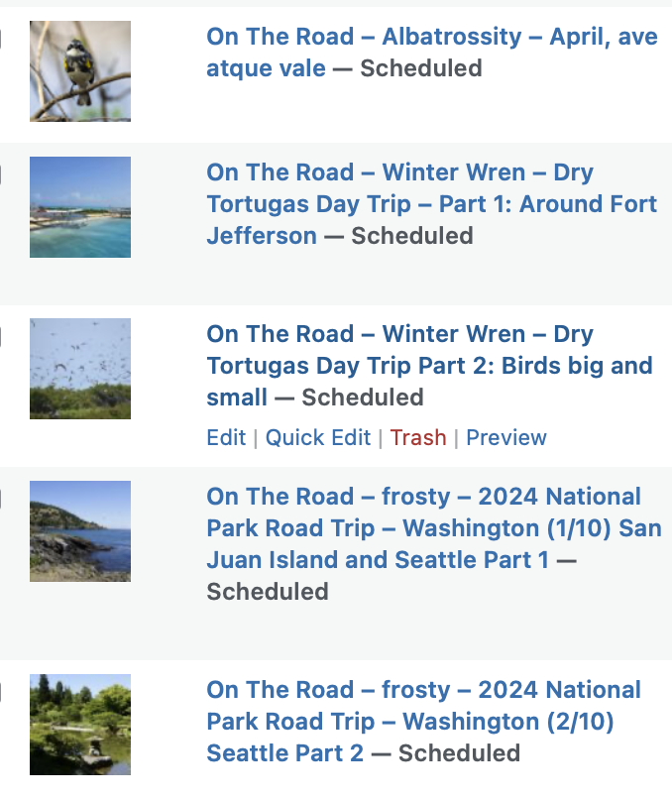Open the Fort Jefferson beach thumbnail
Viewport: 672px width, 799px height.
pos(80,207)
